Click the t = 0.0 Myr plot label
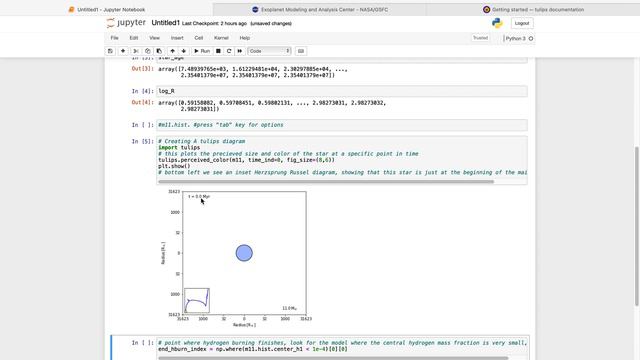The width and height of the screenshot is (640, 360). (x=199, y=197)
